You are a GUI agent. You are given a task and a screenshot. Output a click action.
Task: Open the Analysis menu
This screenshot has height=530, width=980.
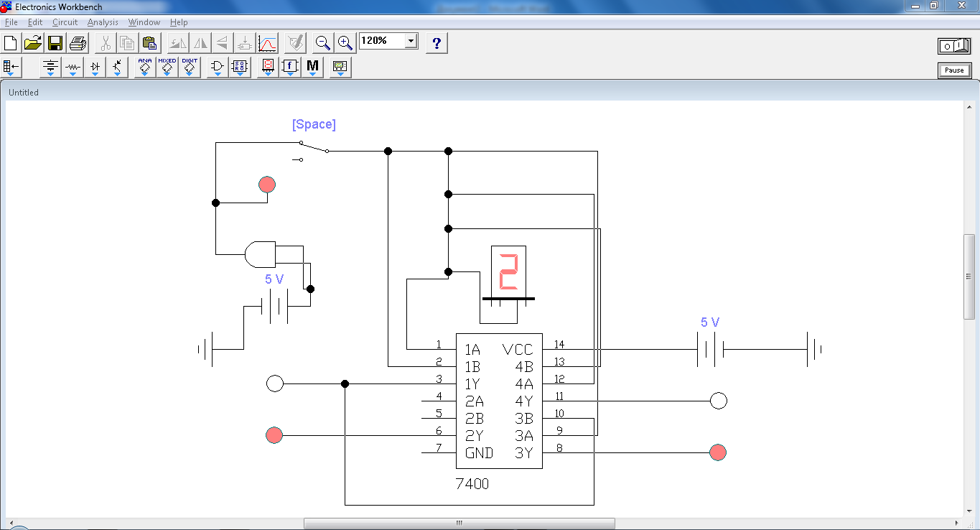coord(103,22)
